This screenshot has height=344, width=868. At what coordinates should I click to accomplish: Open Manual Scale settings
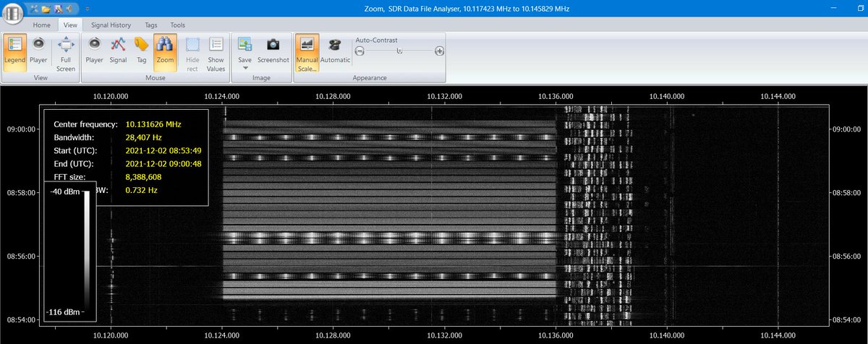307,52
